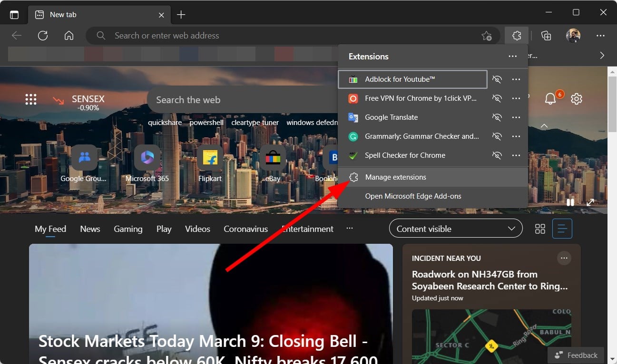Select Grammarly extension entry
This screenshot has height=364, width=617.
(x=412, y=136)
